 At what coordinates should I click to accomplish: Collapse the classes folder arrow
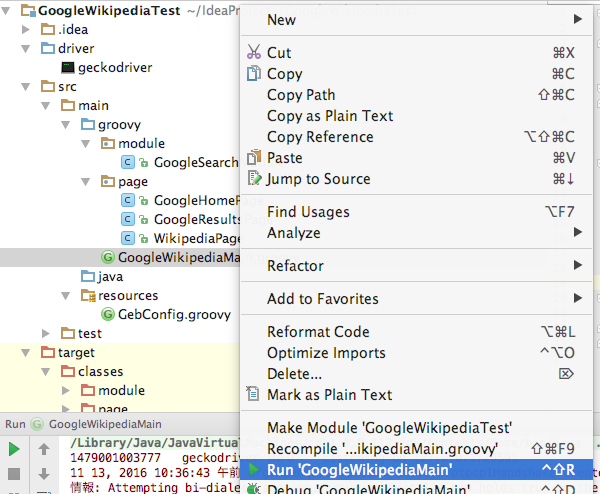pyautogui.click(x=46, y=372)
